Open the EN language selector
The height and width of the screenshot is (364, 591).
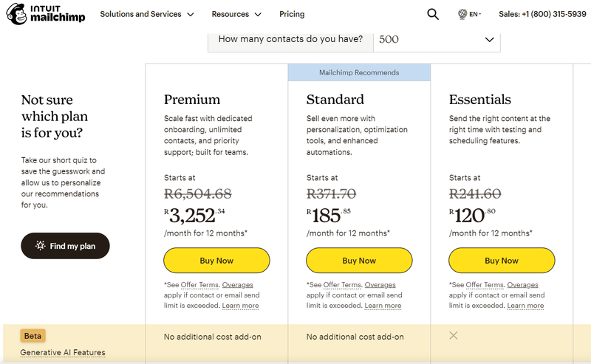(x=475, y=14)
